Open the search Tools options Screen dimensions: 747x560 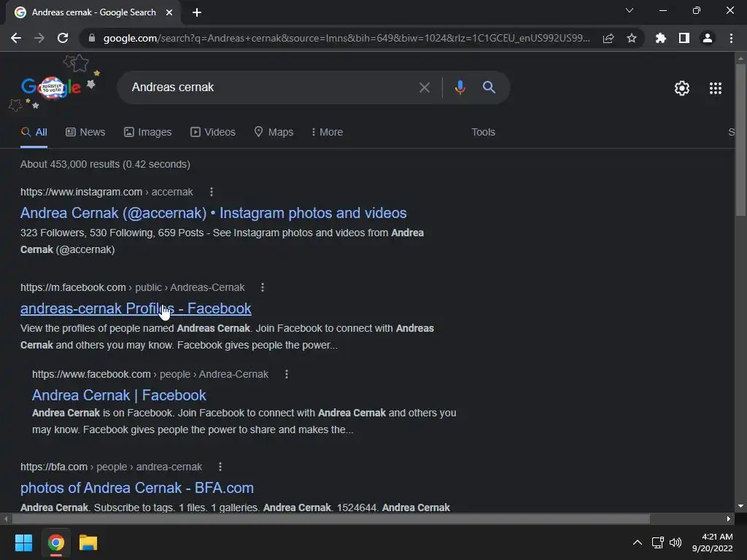pos(483,133)
